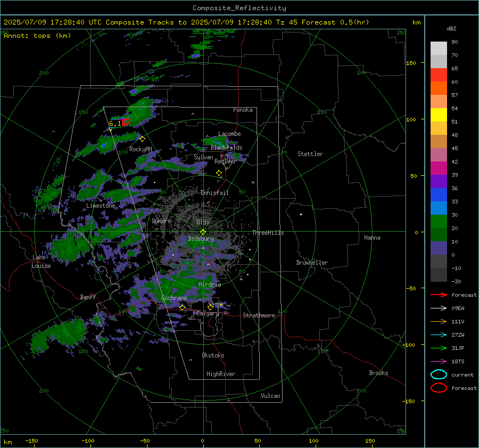Click the Sylvan map label

click(203, 157)
